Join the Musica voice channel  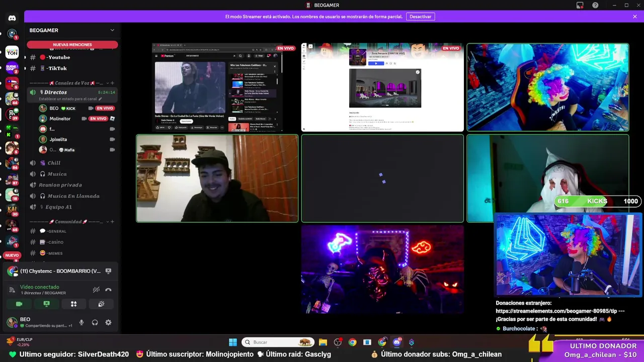(72, 174)
